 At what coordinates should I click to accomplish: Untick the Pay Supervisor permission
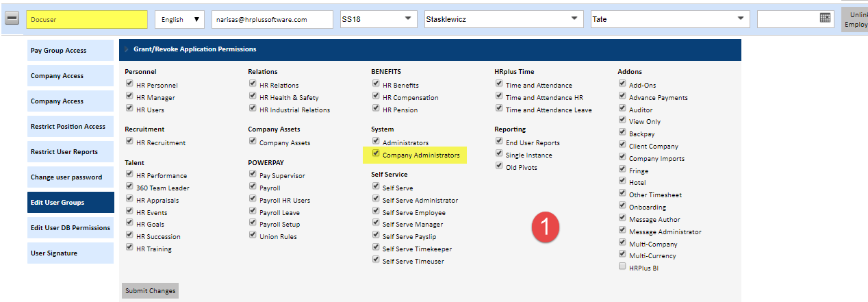[x=253, y=175]
